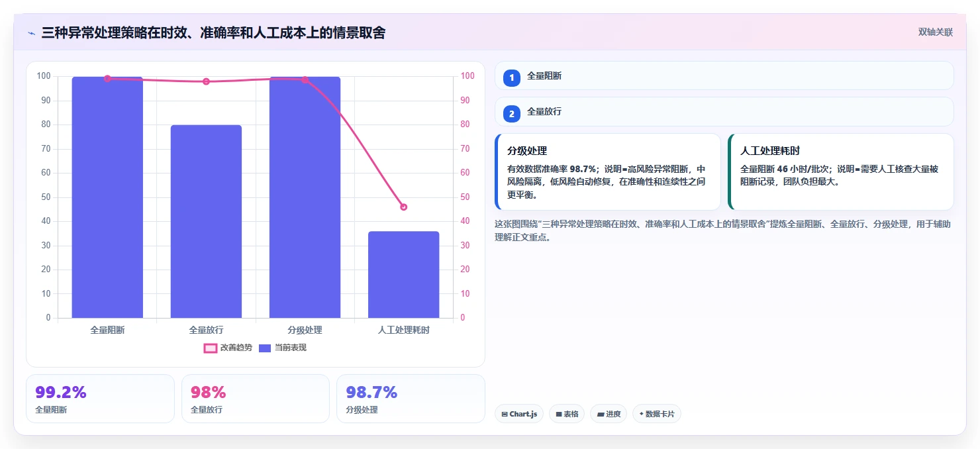The width and height of the screenshot is (980, 449).
Task: Click the trend line point above 分级处理
Action: 305,79
